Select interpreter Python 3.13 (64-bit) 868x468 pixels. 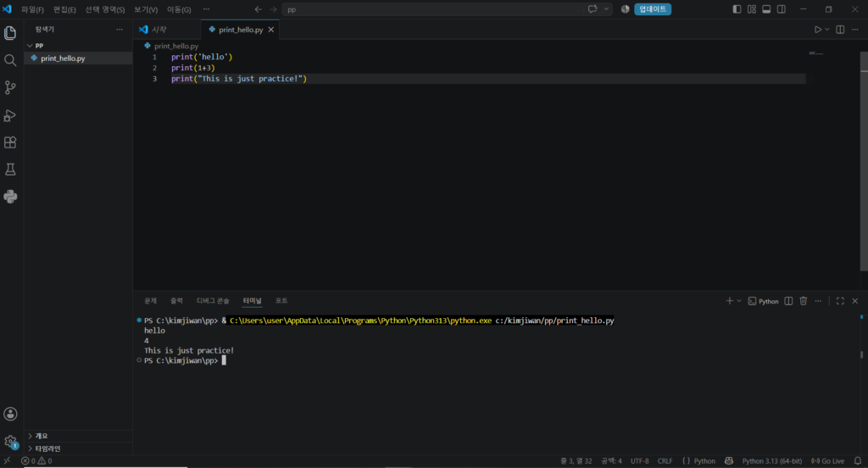[771, 461]
